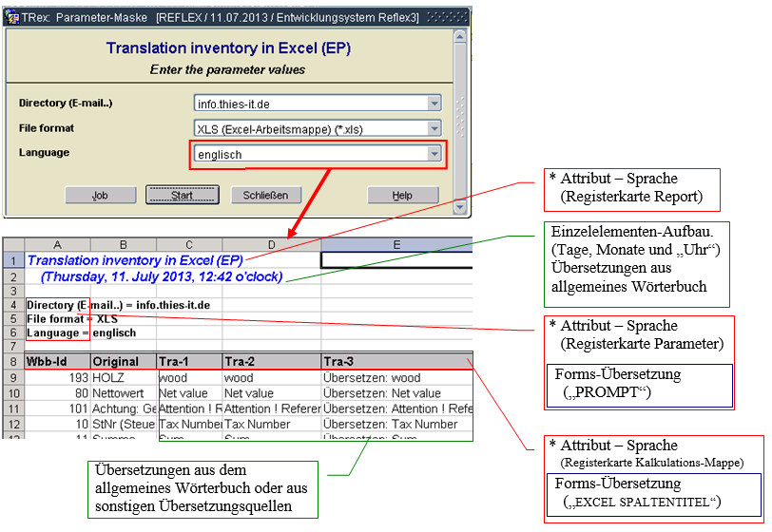Select column A header in spreadsheet
Viewport: 772px width, 532px height.
57,245
